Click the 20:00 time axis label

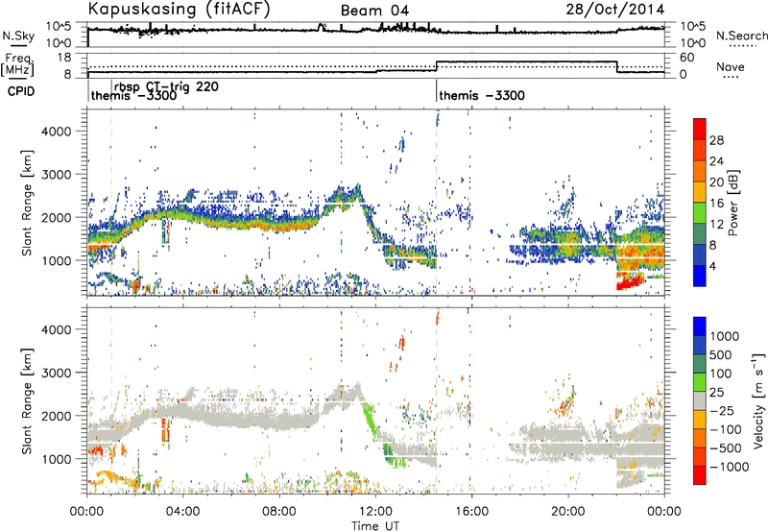point(567,512)
